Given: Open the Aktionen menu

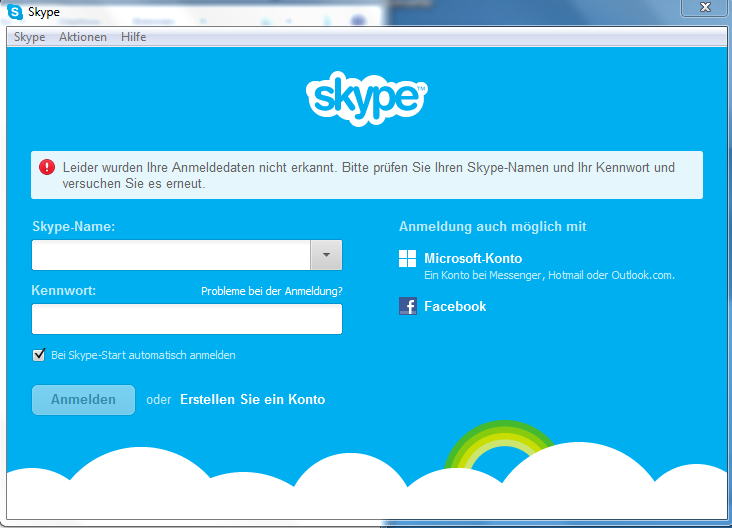Looking at the screenshot, I should (83, 37).
